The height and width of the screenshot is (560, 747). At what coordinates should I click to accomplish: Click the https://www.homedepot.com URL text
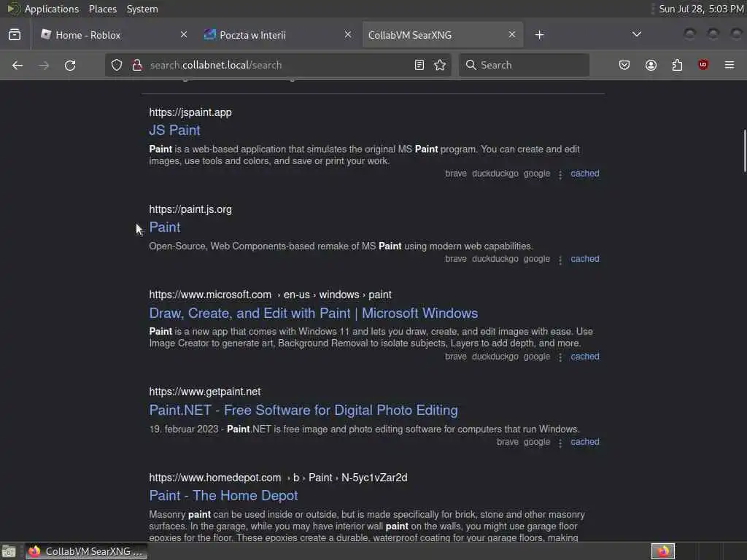coord(215,478)
